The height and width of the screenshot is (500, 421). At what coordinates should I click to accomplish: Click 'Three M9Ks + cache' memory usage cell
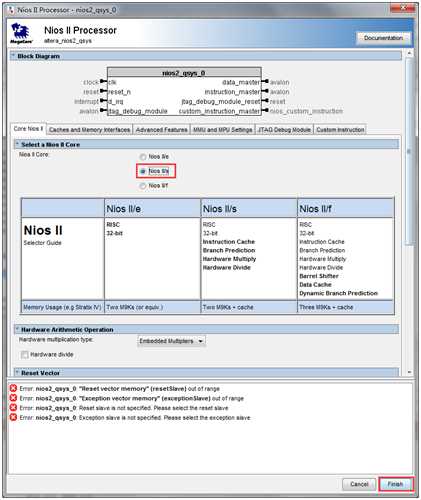point(346,307)
